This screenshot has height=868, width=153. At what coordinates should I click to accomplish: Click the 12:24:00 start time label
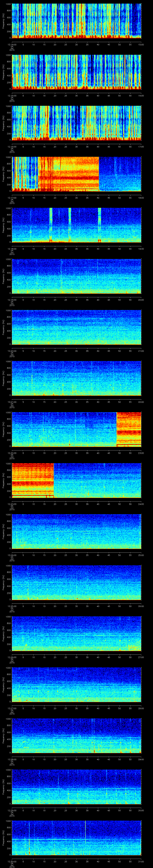point(12,555)
